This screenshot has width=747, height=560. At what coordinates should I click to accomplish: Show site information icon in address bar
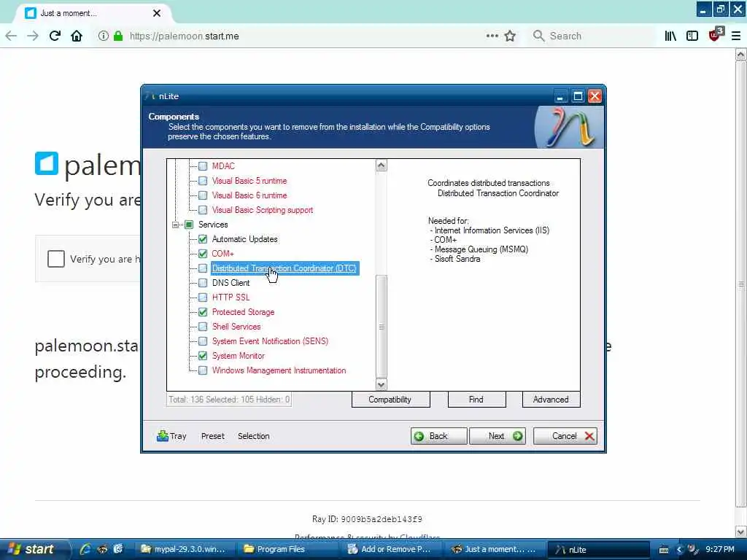click(x=103, y=36)
